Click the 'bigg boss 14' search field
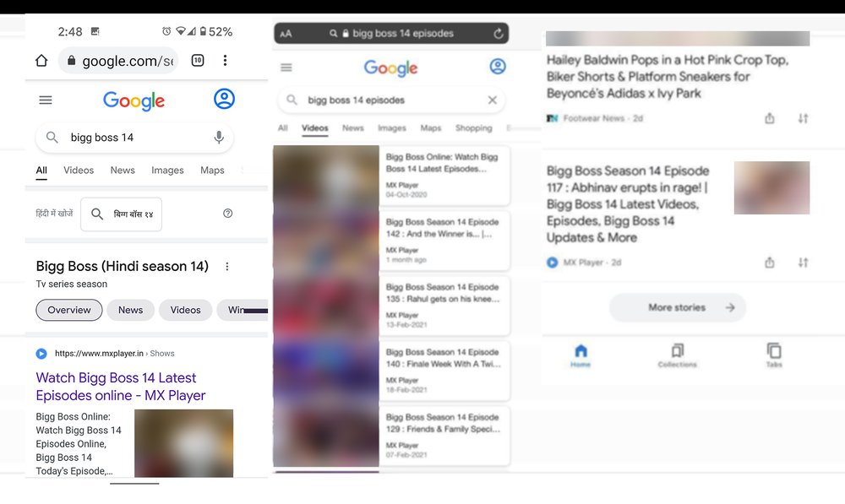The height and width of the screenshot is (504, 845). [134, 138]
